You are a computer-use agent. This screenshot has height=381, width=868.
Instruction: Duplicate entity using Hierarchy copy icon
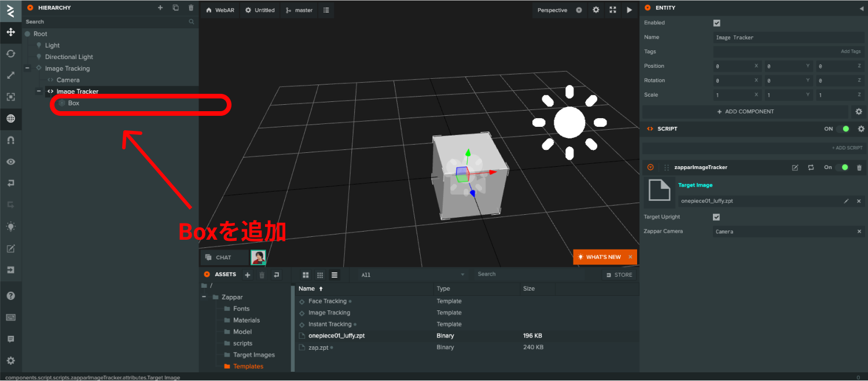[x=176, y=8]
